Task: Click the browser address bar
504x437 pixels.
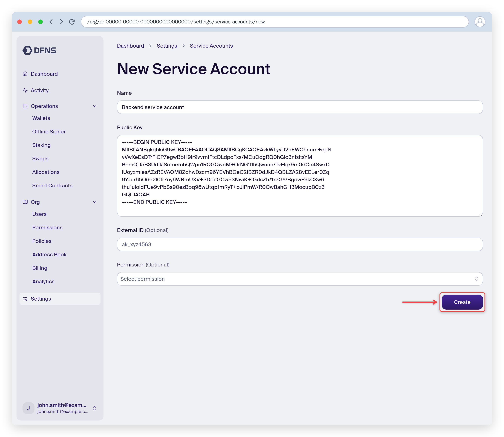Action: [275, 22]
